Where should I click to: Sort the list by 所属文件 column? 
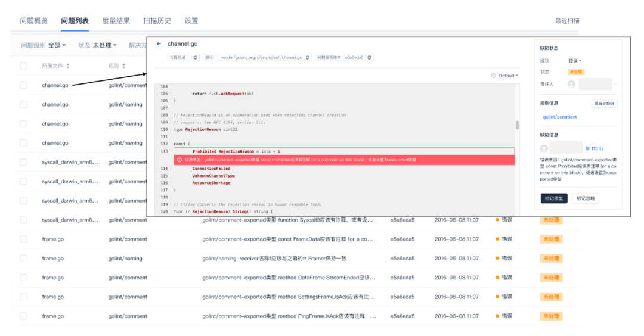click(x=68, y=66)
